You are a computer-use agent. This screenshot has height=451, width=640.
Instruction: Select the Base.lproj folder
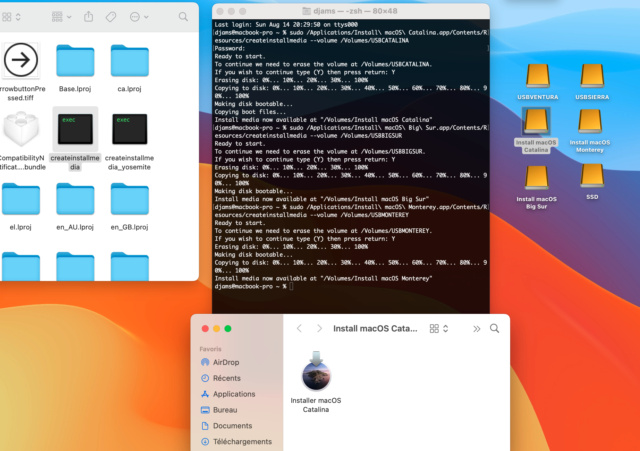pos(75,61)
